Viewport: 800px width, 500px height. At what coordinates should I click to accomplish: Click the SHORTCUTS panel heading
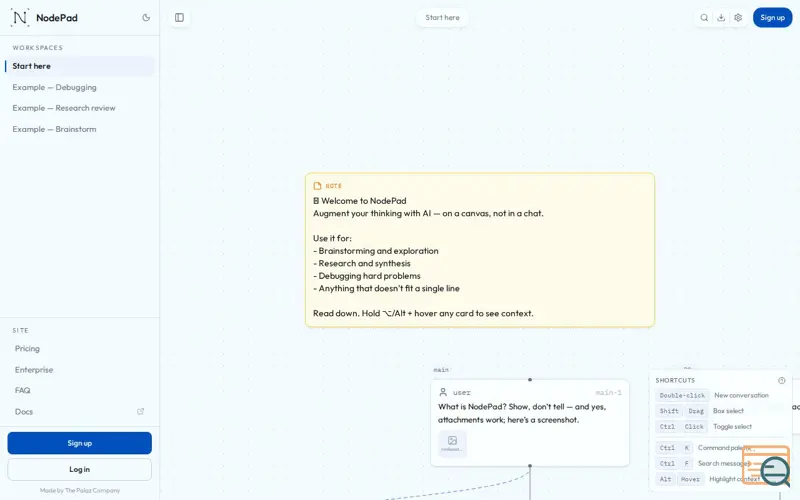click(x=675, y=380)
